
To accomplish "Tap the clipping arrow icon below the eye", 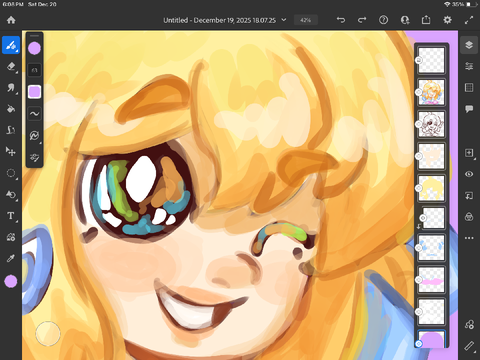I will 469,196.
